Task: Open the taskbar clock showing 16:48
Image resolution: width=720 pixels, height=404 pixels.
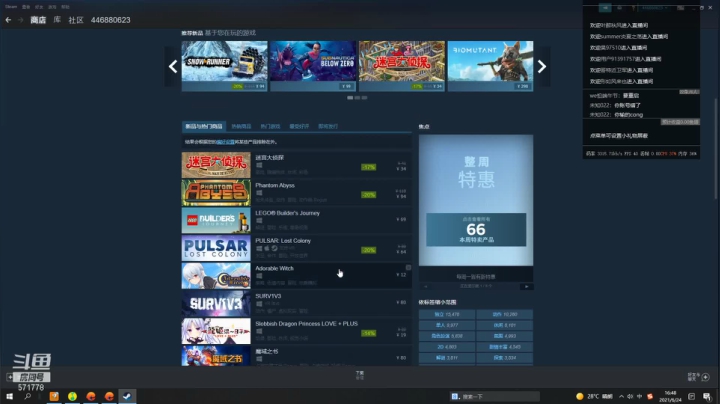Action: (670, 396)
